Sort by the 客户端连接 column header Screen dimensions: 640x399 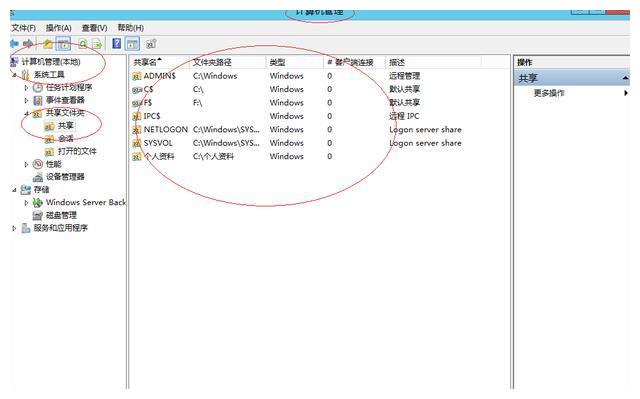click(354, 62)
